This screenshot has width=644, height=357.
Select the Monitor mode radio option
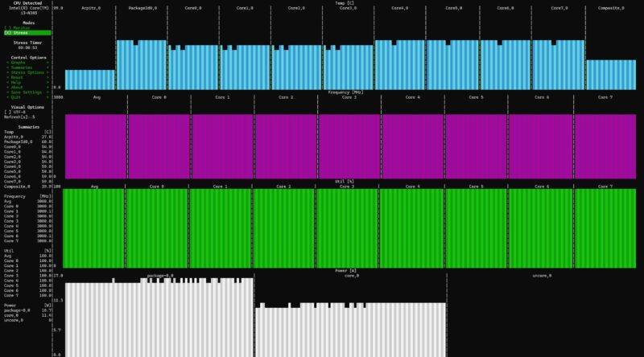click(x=27, y=28)
